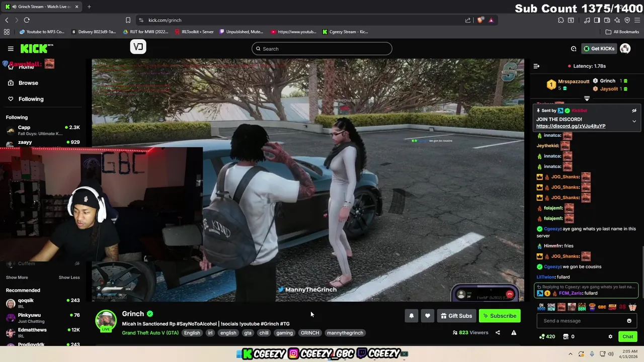The height and width of the screenshot is (362, 644).
Task: Open recommended channel qoqsik
Action: (43, 303)
